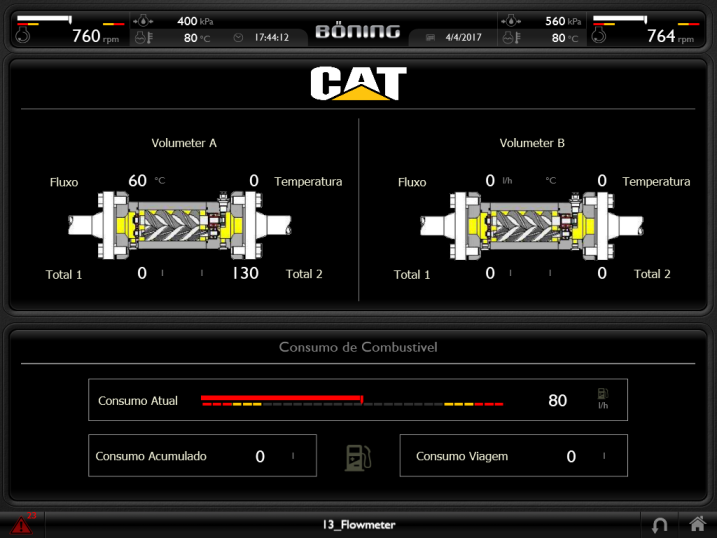
Task: Open the alarm warning triangle icon
Action: coord(21,525)
